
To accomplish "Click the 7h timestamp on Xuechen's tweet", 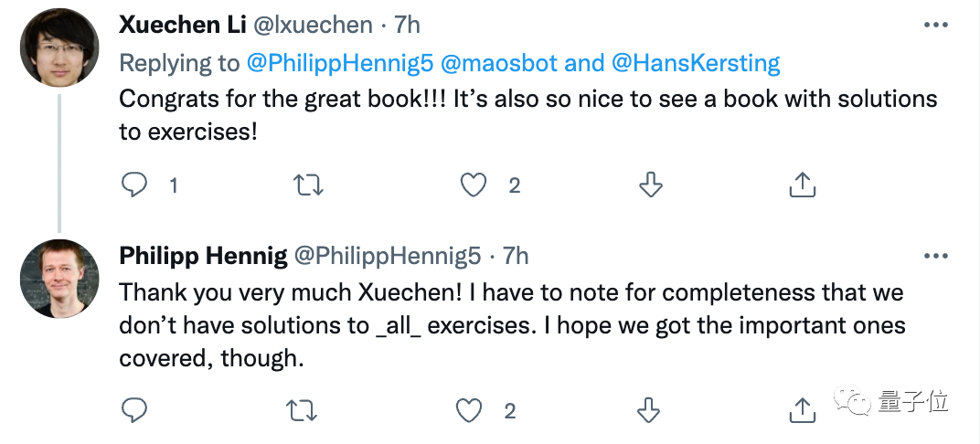I will [407, 25].
